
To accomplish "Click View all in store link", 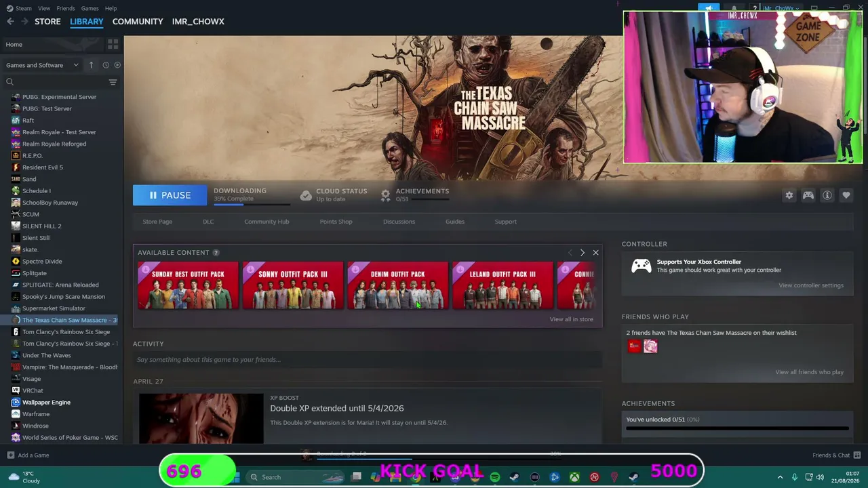I will coord(571,319).
